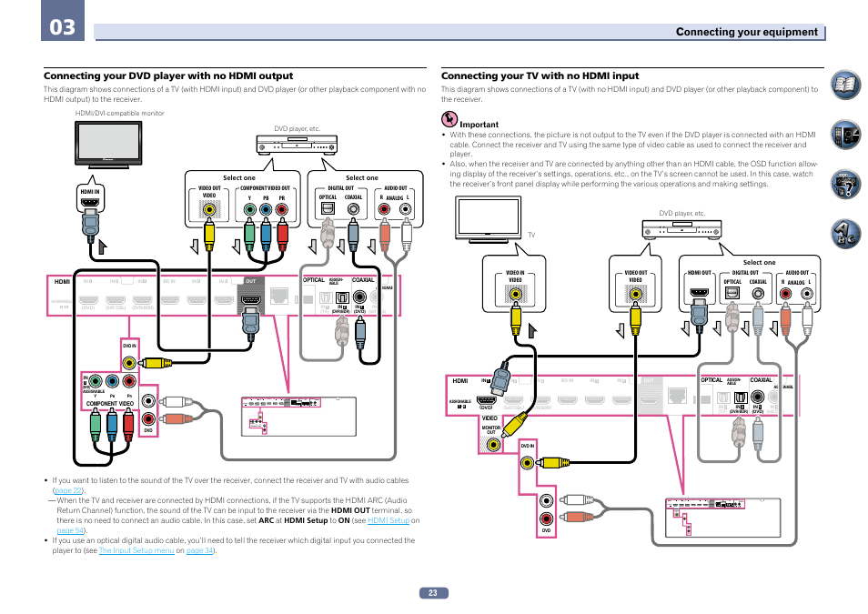Click the Important notice icon
This screenshot has width=868, height=614.
tap(449, 119)
